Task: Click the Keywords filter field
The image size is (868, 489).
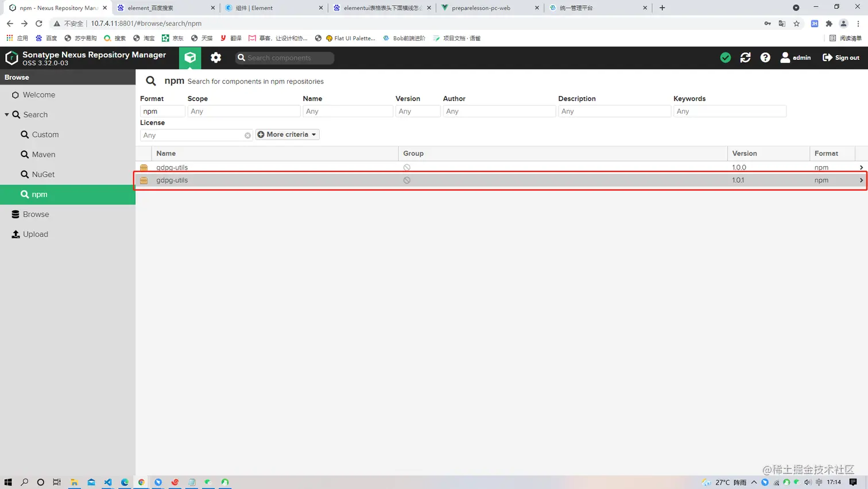Action: (x=730, y=111)
